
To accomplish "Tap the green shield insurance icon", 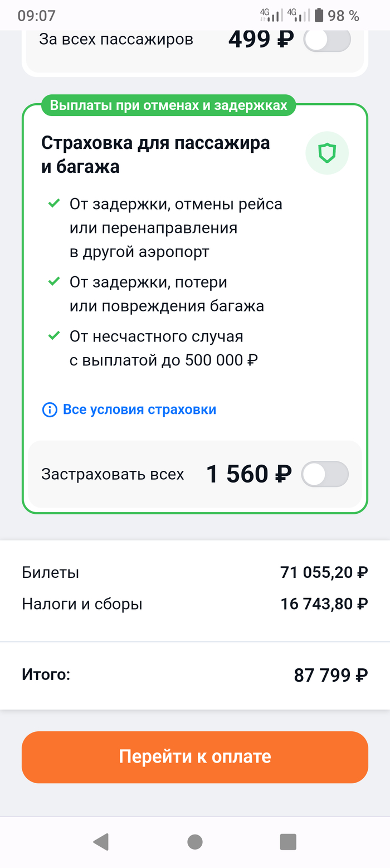I will 327,153.
